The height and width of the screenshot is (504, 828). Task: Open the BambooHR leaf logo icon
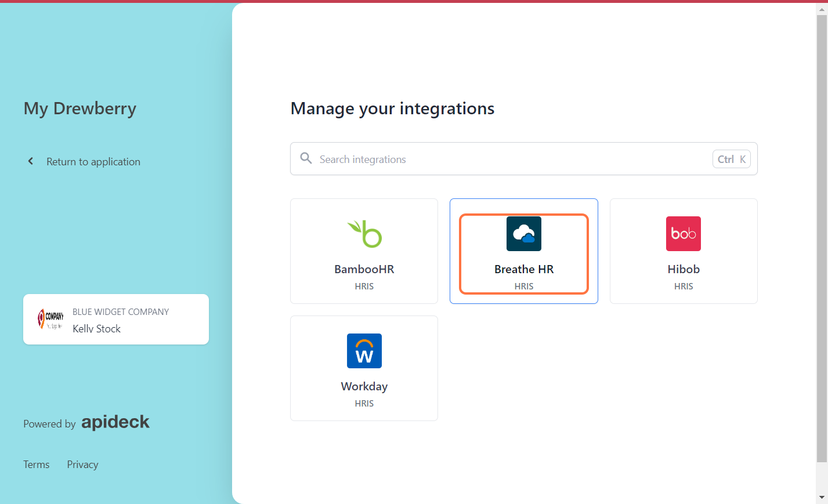pyautogui.click(x=364, y=234)
